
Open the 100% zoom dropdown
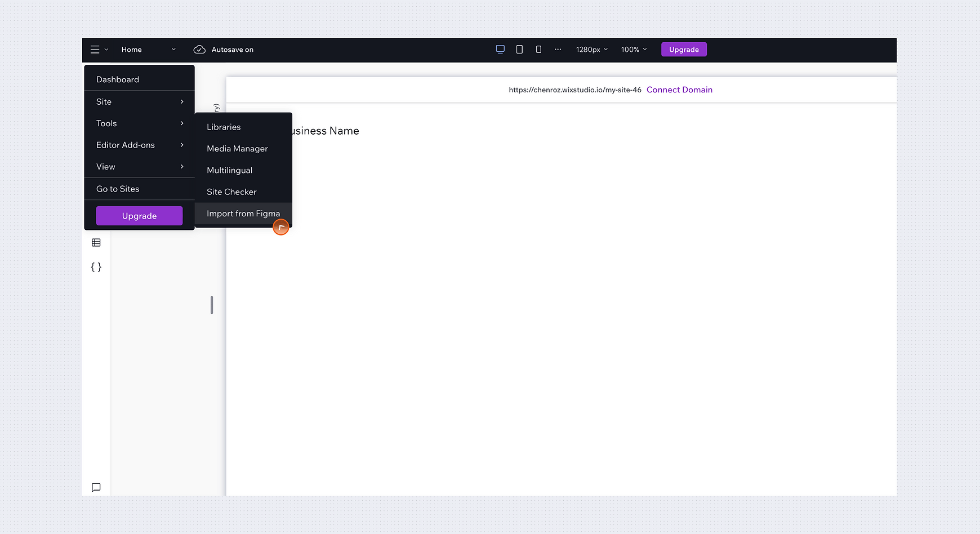pyautogui.click(x=634, y=50)
